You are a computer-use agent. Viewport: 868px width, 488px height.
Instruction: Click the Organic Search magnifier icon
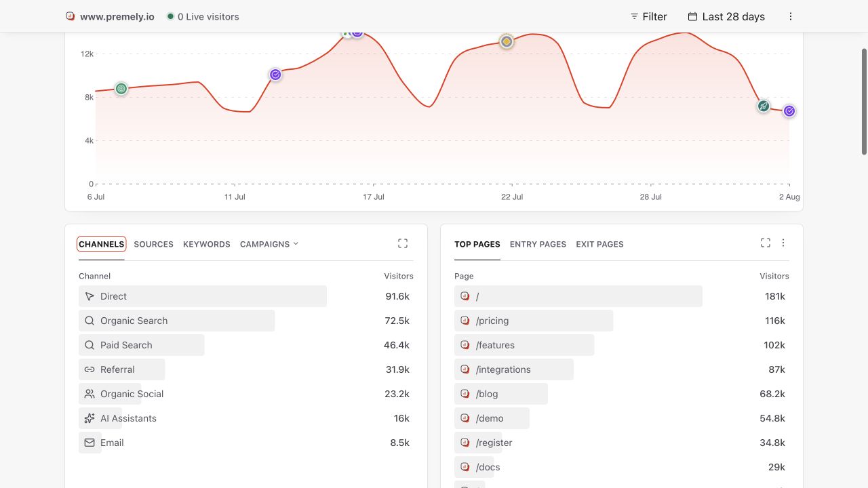[90, 321]
